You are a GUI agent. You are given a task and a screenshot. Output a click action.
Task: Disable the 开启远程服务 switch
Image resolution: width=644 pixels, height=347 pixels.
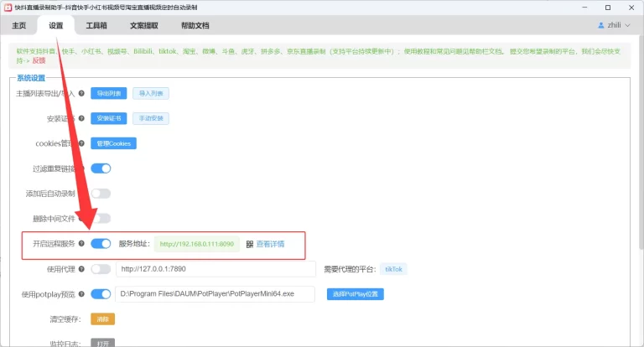[x=101, y=244]
